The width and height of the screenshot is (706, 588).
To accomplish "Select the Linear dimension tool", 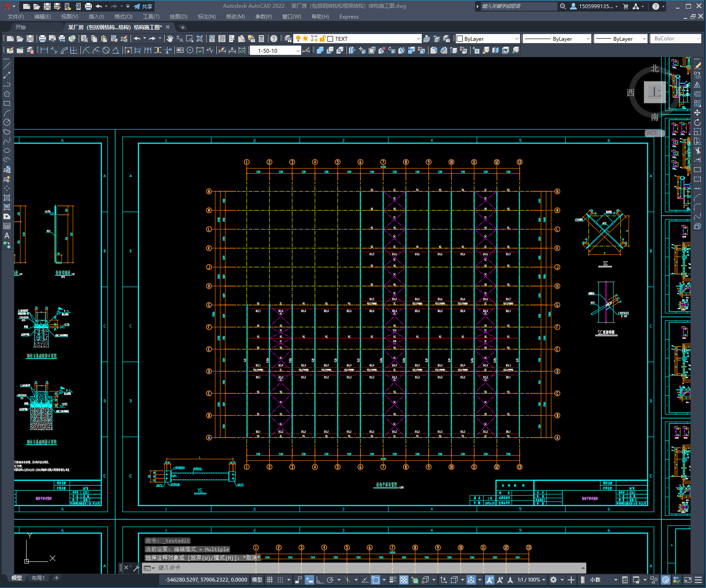I will coord(44,50).
